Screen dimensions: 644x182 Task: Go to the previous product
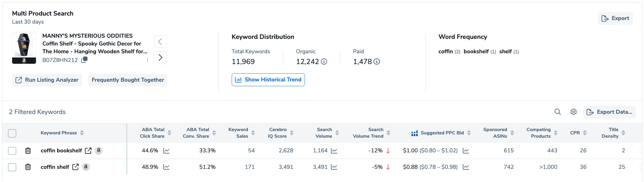(x=160, y=42)
